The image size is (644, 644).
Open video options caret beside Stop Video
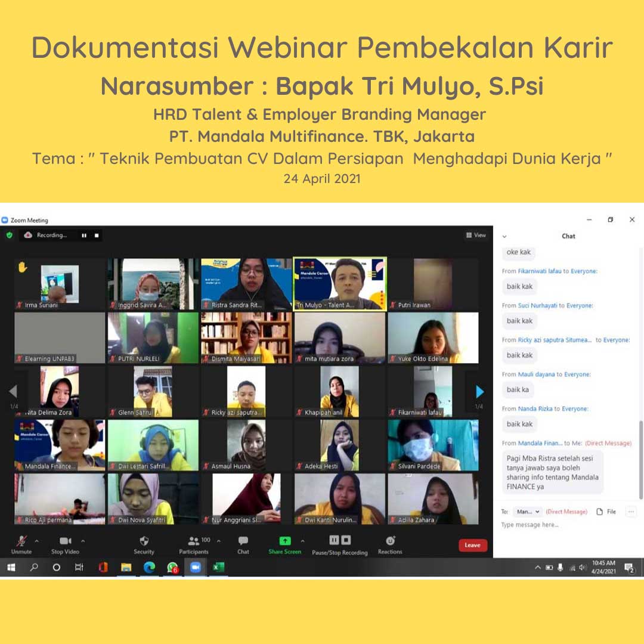point(83,541)
